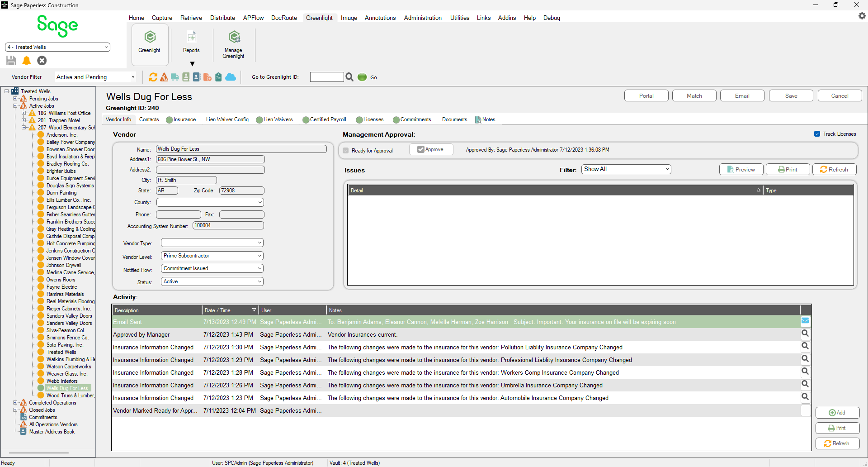The width and height of the screenshot is (868, 467).
Task: Click the orange document-add toolbar icon
Action: pos(208,77)
